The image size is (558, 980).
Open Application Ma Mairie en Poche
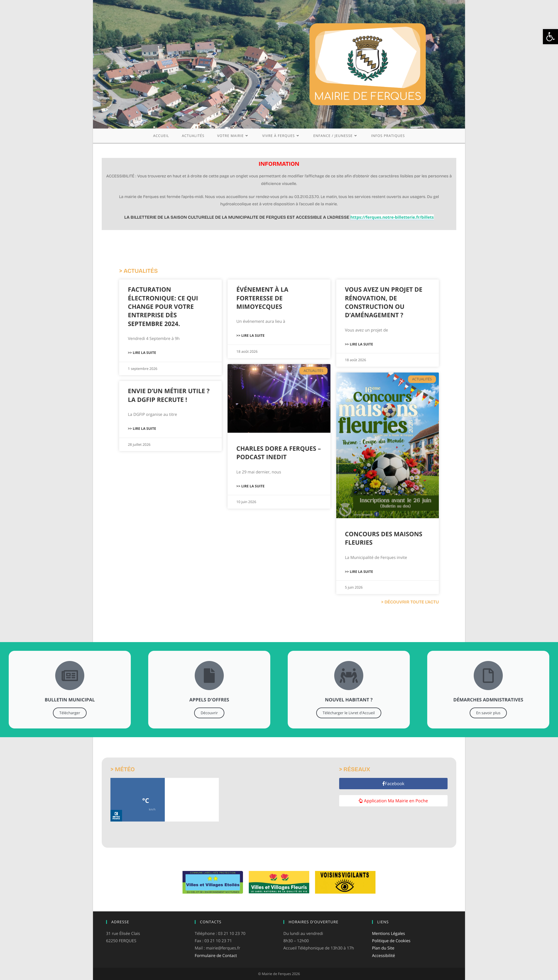[393, 801]
